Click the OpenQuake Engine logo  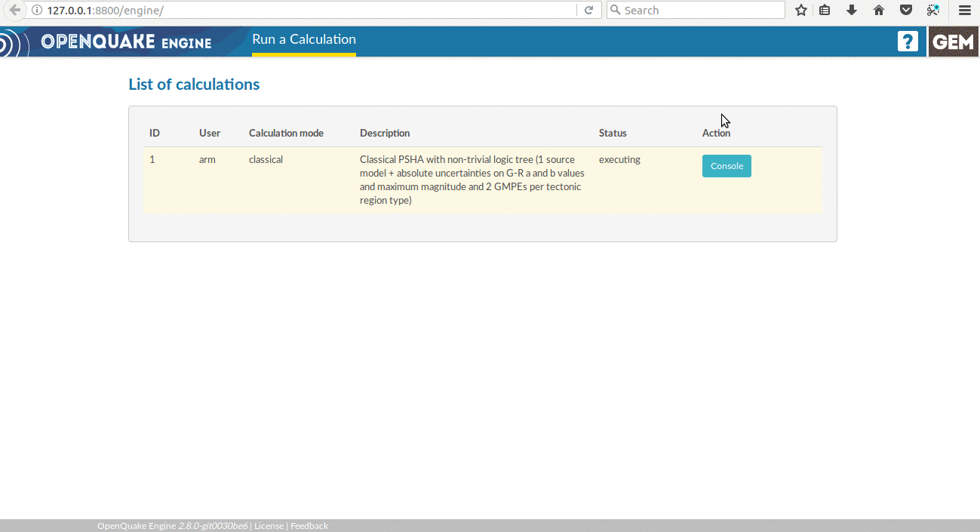(125, 42)
